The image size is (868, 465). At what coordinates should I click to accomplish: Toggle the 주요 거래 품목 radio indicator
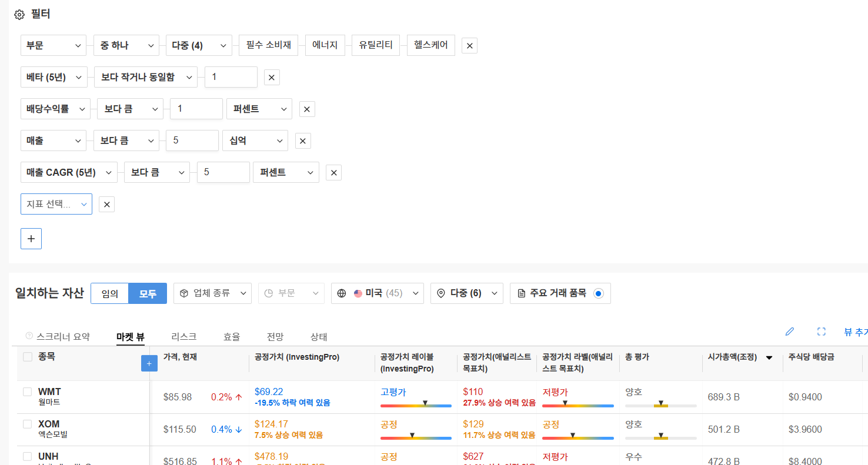pos(599,293)
